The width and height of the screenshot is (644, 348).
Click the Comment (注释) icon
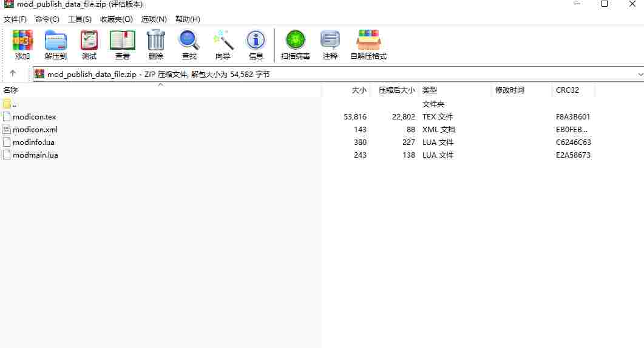330,41
